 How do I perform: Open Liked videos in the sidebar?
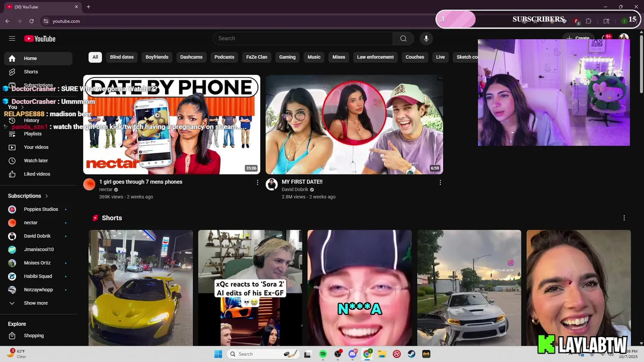(38, 174)
